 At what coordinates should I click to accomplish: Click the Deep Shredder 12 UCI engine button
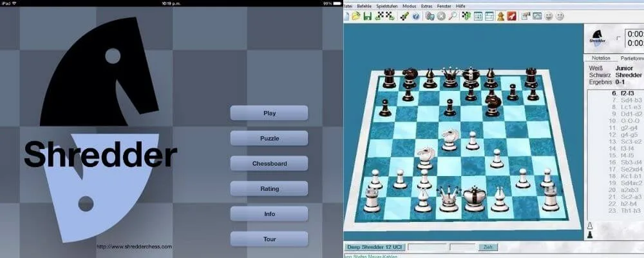(x=375, y=247)
